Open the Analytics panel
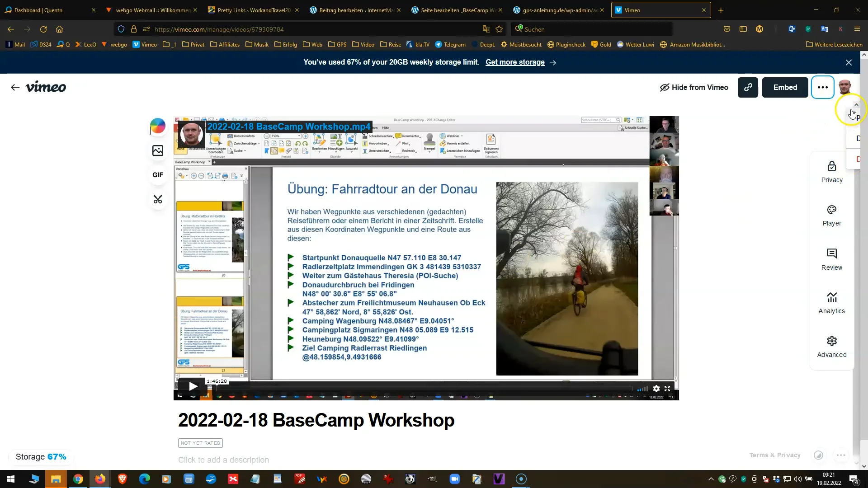The width and height of the screenshot is (868, 488). 831,303
